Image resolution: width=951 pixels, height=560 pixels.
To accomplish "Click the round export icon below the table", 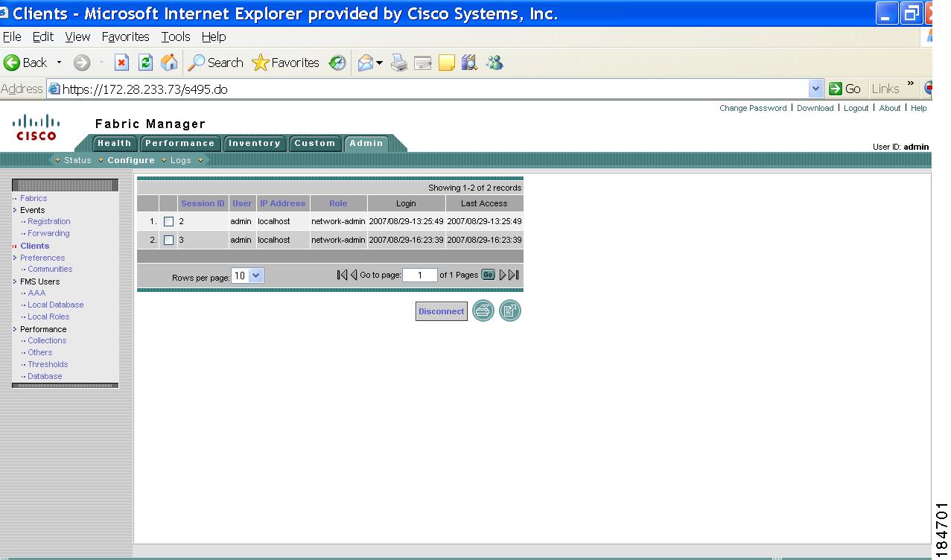I will click(510, 311).
